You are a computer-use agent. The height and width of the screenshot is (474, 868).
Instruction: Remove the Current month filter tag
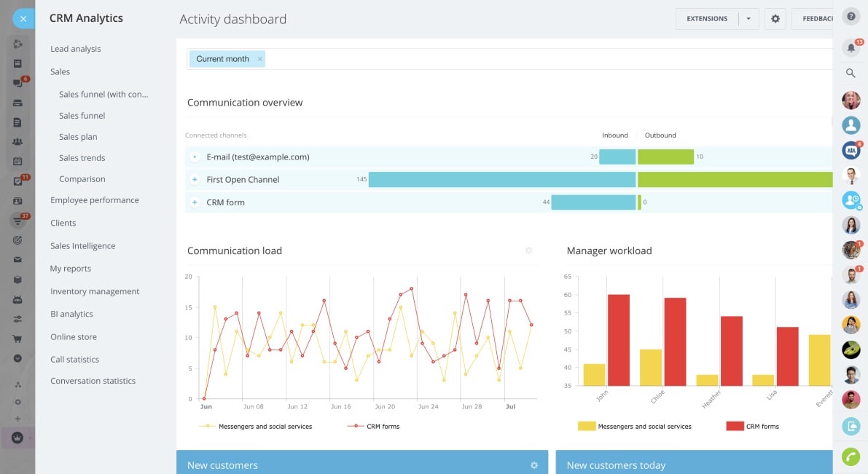[260, 59]
